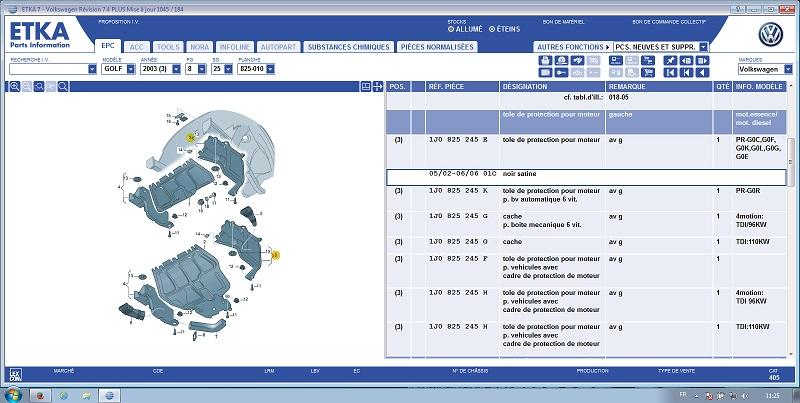800x403 pixels.
Task: Click the pushpin icon in toolbar
Action: pos(670,60)
